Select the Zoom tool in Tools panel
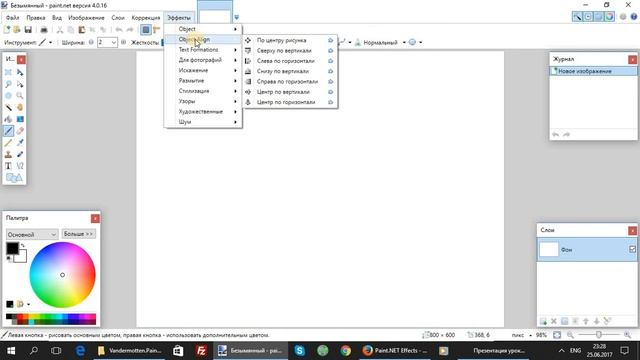Screen dimensions: 640x360 [20, 96]
